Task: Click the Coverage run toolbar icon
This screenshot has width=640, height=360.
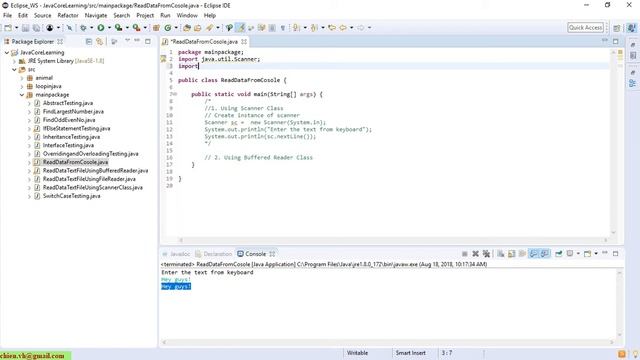Action: point(118,28)
